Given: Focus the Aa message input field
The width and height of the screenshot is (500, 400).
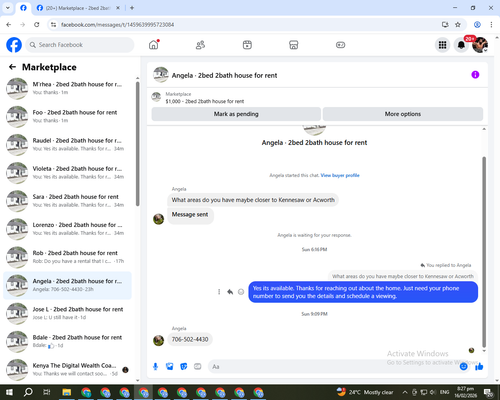Looking at the screenshot, I should [333, 367].
